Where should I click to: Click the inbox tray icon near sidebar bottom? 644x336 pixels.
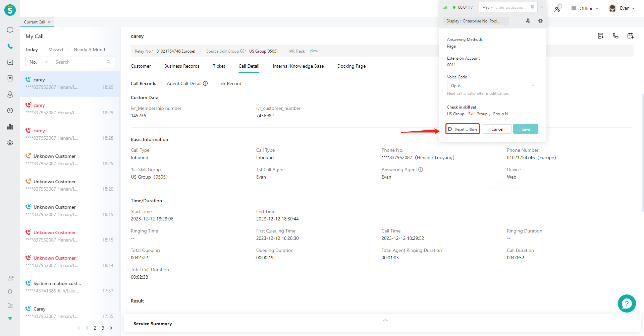[x=10, y=306]
